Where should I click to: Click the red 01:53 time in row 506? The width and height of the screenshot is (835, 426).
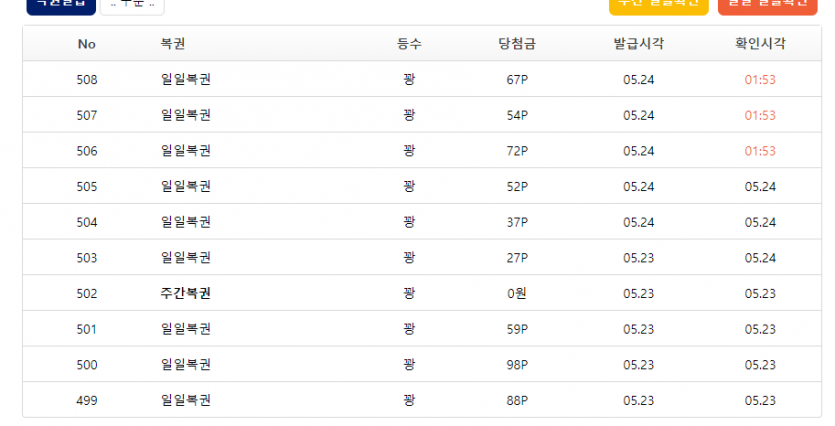click(760, 151)
